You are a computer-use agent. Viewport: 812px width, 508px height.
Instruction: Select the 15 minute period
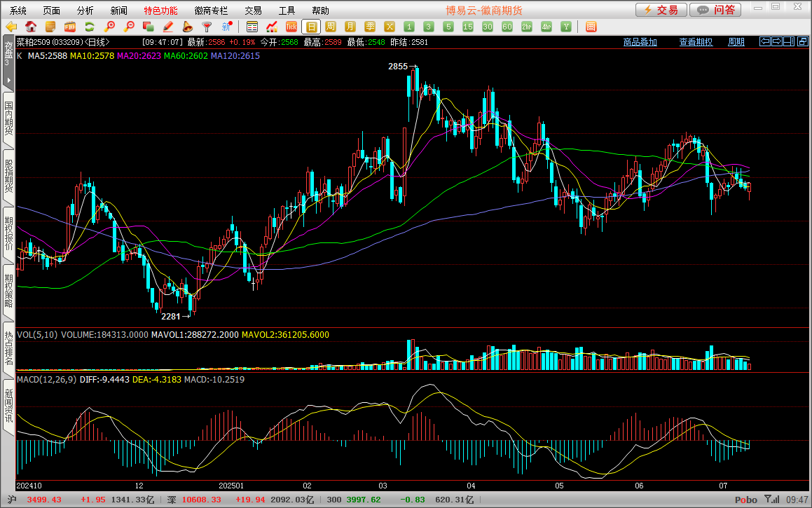pos(467,27)
